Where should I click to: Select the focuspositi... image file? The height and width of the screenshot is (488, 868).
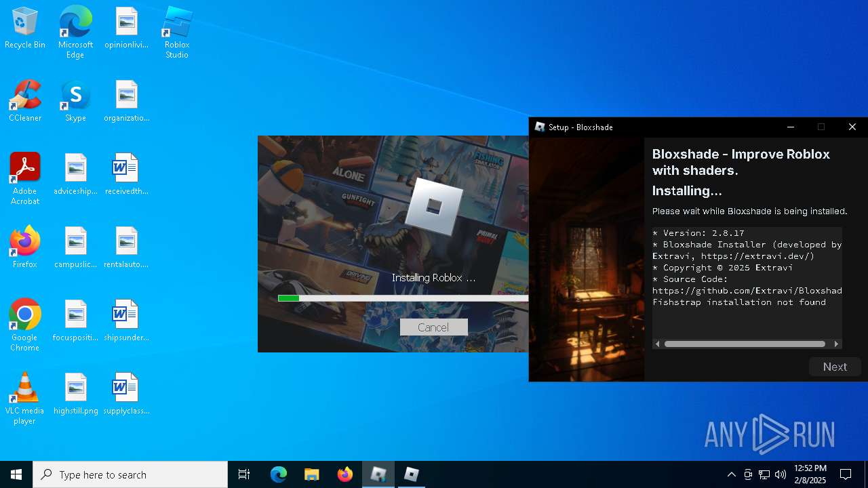click(x=75, y=321)
